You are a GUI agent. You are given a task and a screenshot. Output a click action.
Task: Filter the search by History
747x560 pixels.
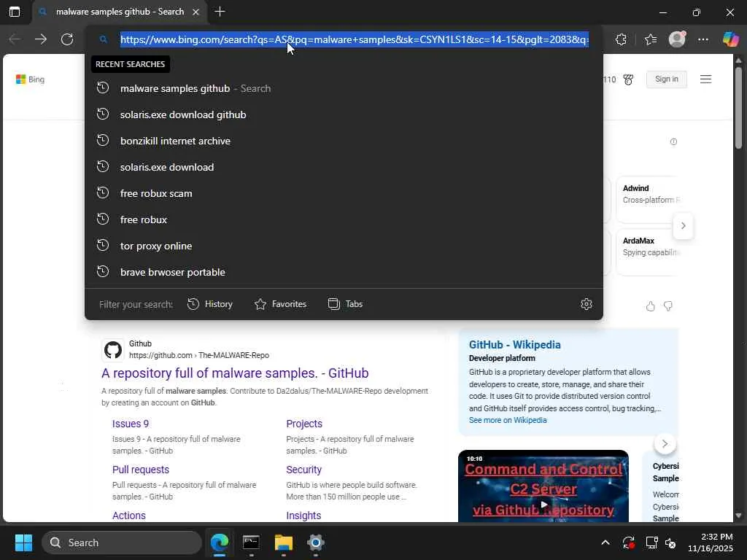tap(210, 304)
